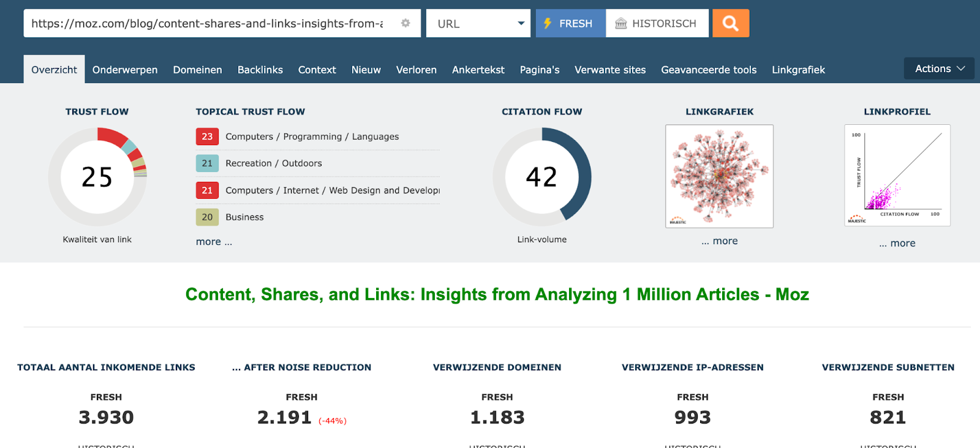Open the Backlinks tab
Viewport: 980px width, 448px height.
pyautogui.click(x=260, y=70)
